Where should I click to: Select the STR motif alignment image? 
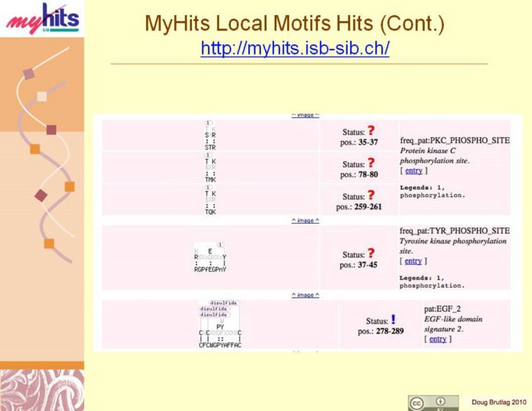tap(210, 135)
